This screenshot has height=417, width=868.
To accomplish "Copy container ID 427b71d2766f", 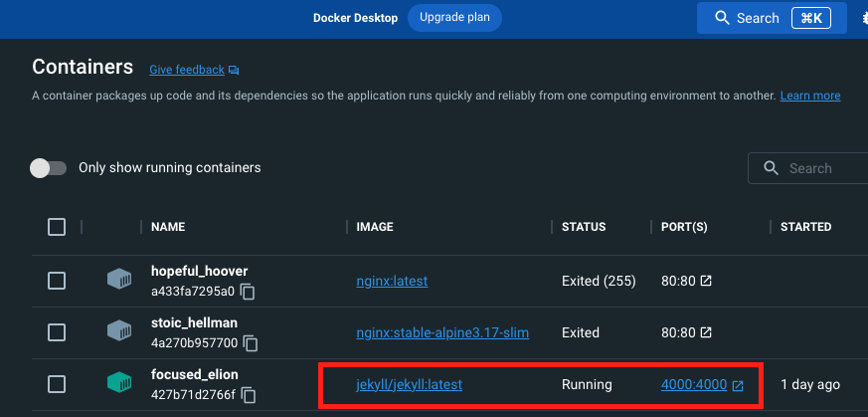I will 250,395.
